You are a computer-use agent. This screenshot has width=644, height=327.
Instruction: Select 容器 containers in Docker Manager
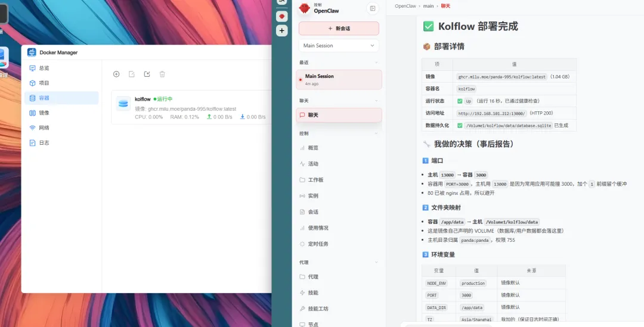(x=61, y=98)
